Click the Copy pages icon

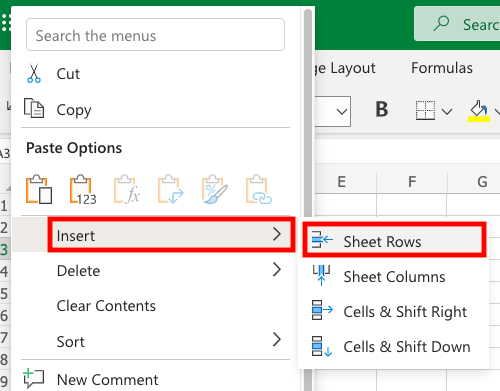34,108
